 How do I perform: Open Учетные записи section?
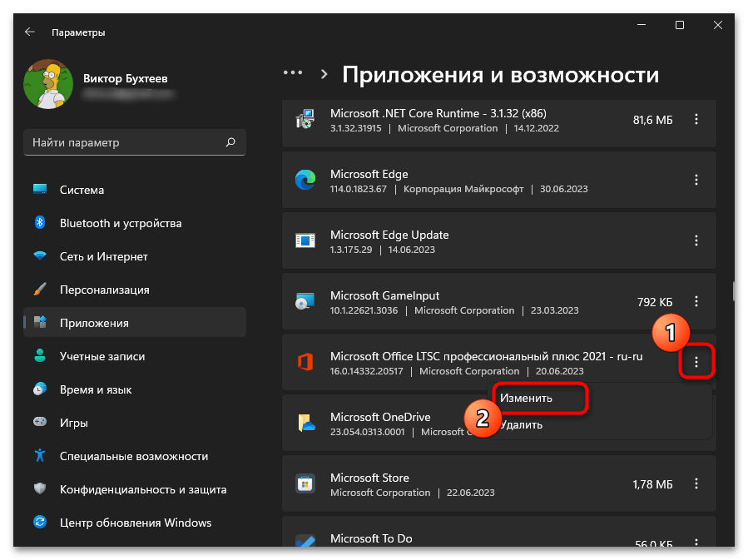[135, 356]
